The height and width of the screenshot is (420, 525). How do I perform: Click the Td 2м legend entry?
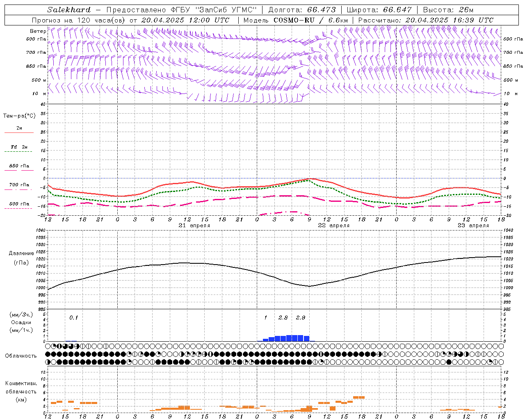pos(19,147)
